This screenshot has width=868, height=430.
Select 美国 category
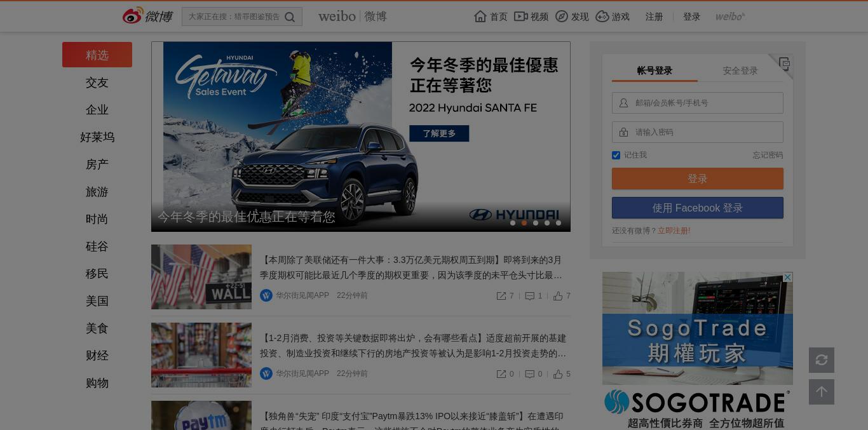coord(97,301)
